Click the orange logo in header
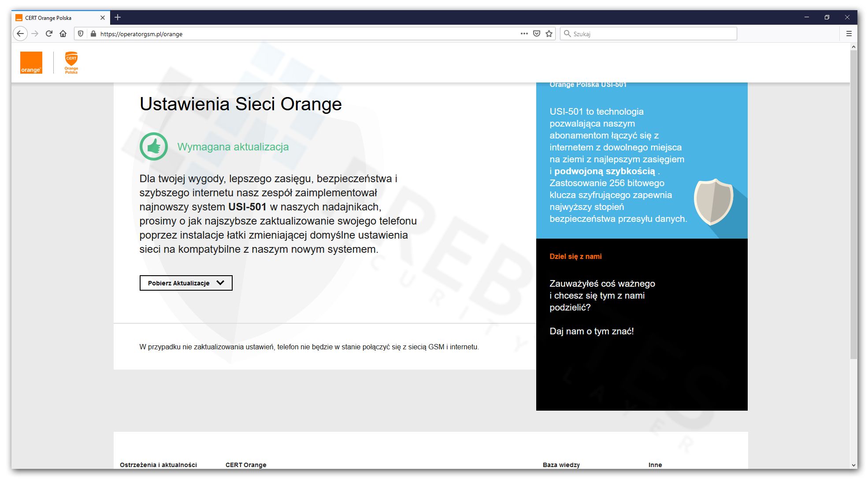Screen dimensions: 868x479 coord(31,63)
